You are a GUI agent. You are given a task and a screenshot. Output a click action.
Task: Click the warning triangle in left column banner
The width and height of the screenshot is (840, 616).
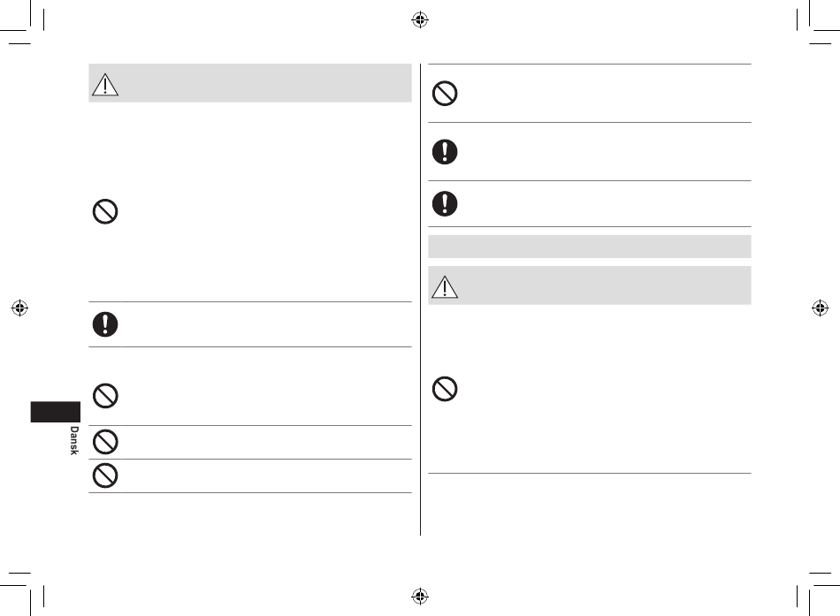pos(105,85)
